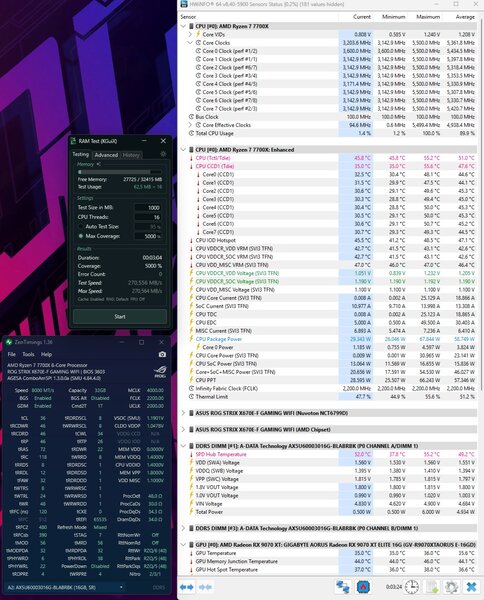Collapse the Core Clocks tree
The image size is (484, 600).
click(191, 42)
